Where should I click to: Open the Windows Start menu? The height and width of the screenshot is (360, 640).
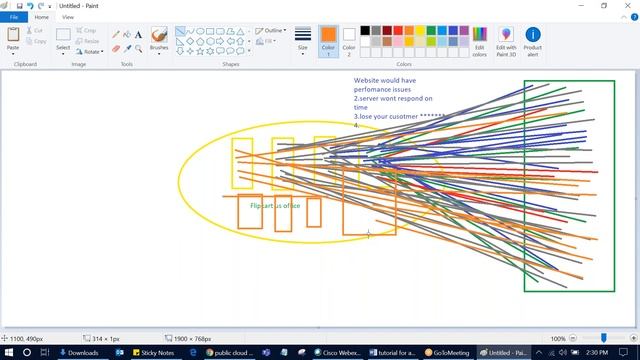pos(9,353)
